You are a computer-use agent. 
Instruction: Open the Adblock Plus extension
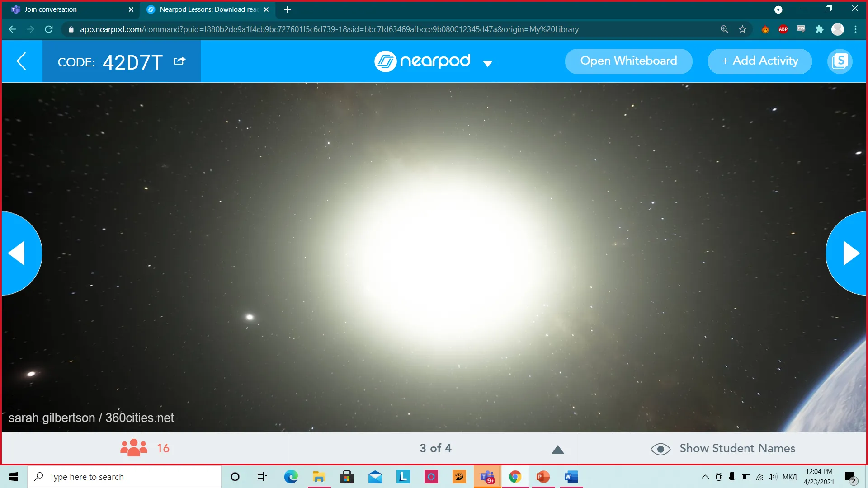point(783,29)
